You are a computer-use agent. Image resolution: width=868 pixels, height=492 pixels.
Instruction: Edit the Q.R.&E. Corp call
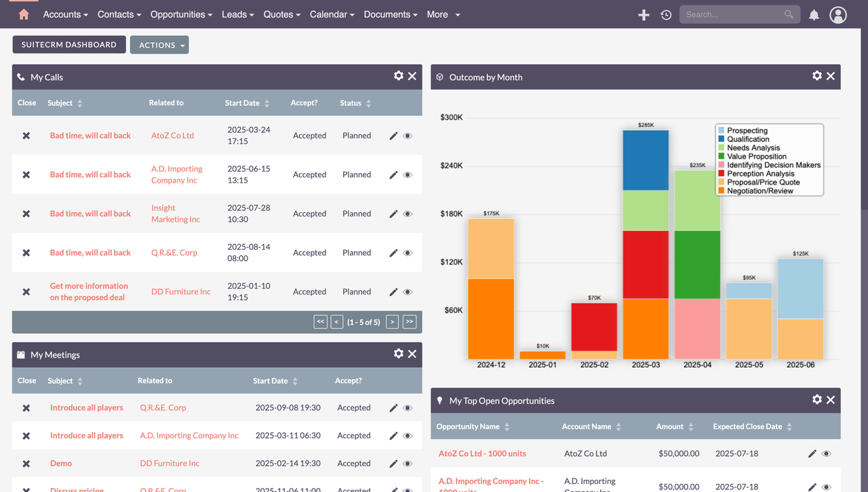393,253
